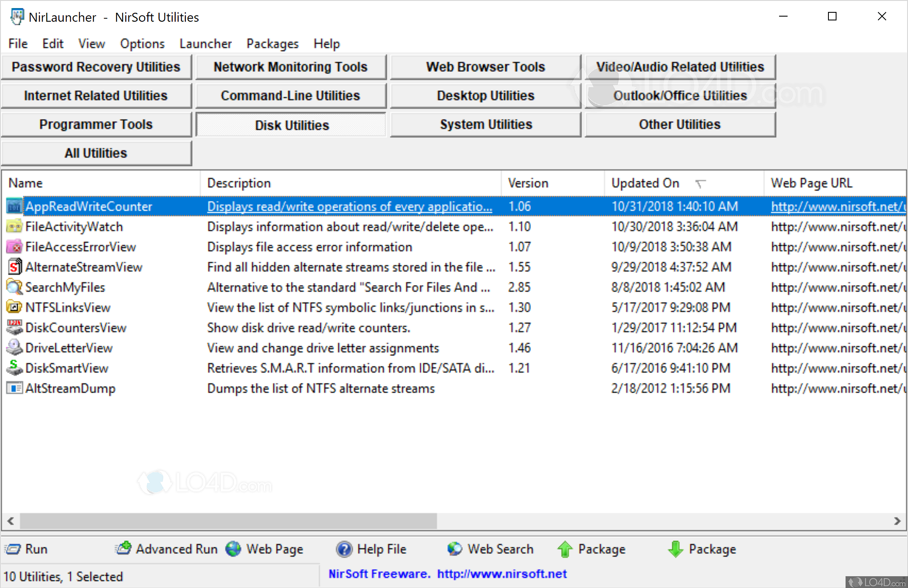Screen dimensions: 908x588
Task: Click the DriveLetterView utility icon
Action: point(14,348)
